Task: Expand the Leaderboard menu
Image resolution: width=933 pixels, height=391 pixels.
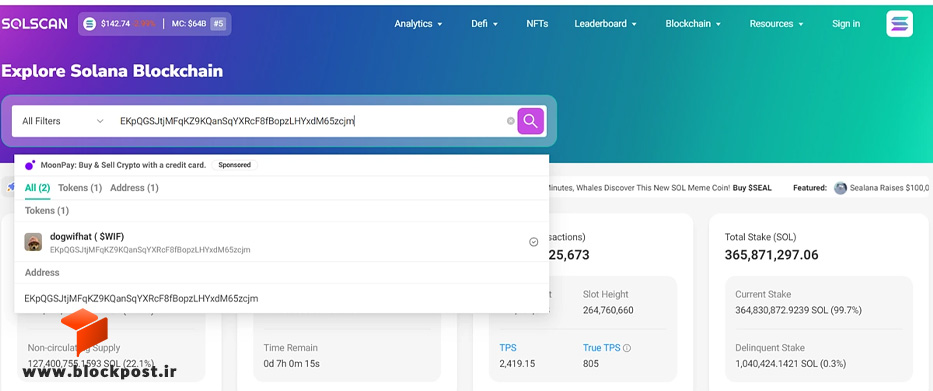Action: click(x=605, y=24)
